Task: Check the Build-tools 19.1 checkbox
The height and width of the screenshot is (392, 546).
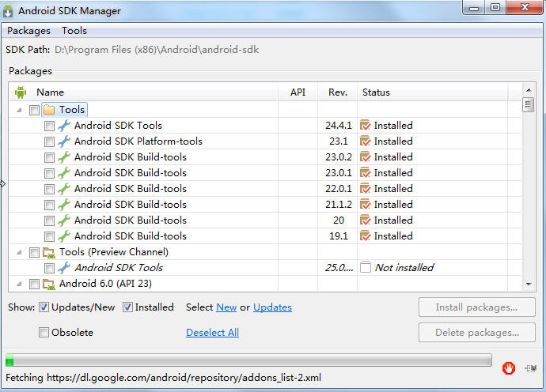Action: (49, 237)
